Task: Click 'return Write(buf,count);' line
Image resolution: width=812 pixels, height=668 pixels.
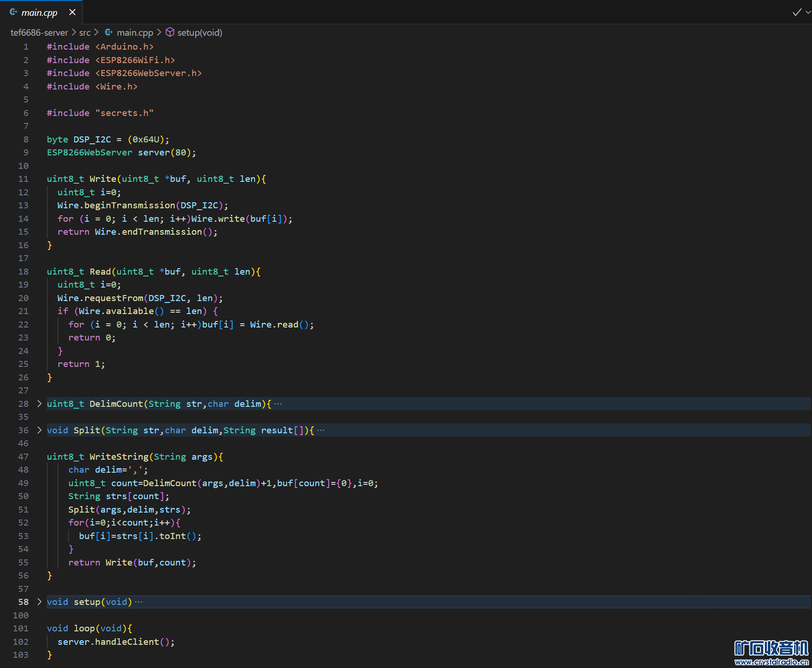Action: [132, 563]
